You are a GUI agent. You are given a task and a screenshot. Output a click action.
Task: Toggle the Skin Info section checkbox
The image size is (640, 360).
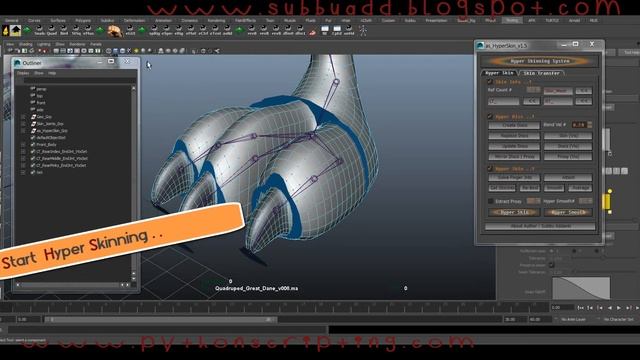[490, 82]
